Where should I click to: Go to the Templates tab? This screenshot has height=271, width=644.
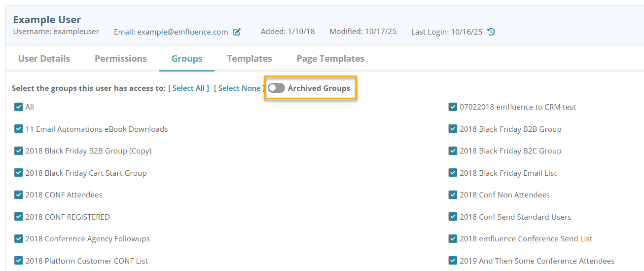tap(250, 59)
